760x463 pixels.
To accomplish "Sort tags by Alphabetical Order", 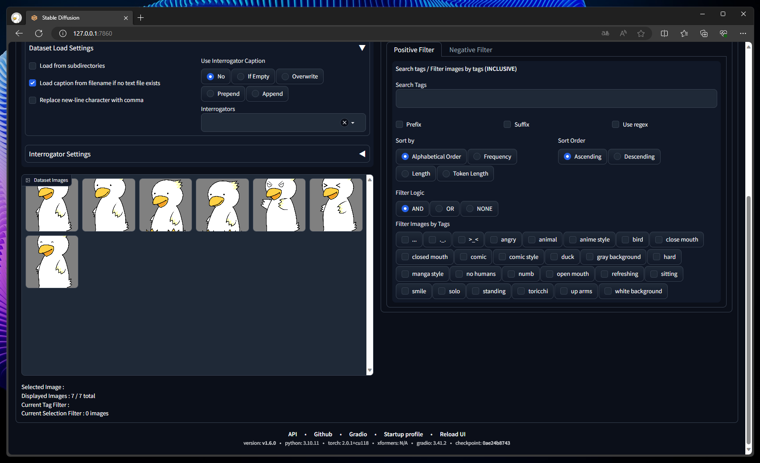I will (431, 157).
